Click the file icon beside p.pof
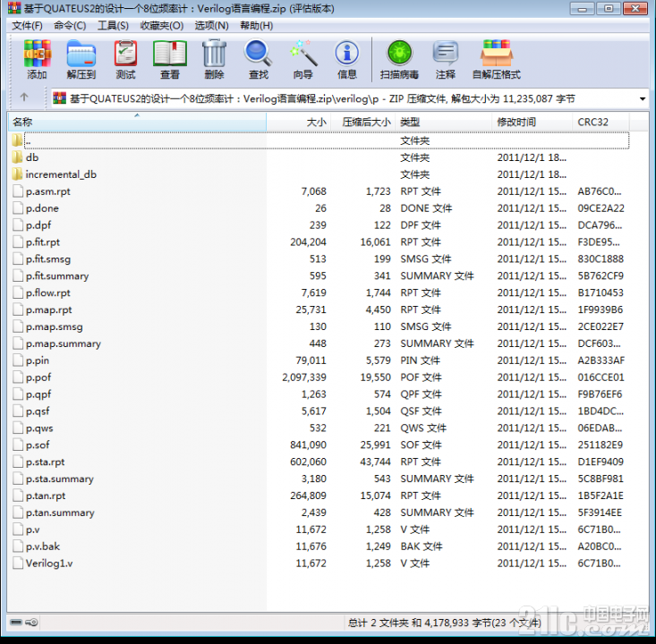Image resolution: width=656 pixels, height=644 pixels. coord(18,377)
